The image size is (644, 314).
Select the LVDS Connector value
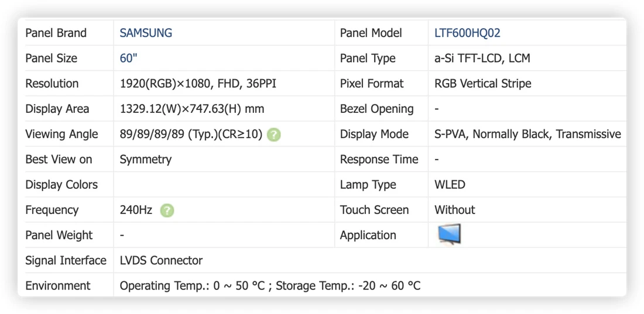[161, 261]
